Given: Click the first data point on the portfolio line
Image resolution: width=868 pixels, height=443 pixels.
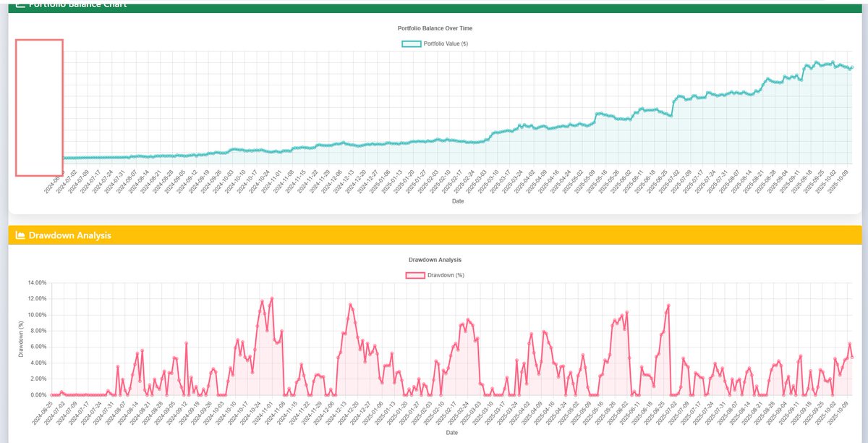Looking at the screenshot, I should pyautogui.click(x=61, y=156).
